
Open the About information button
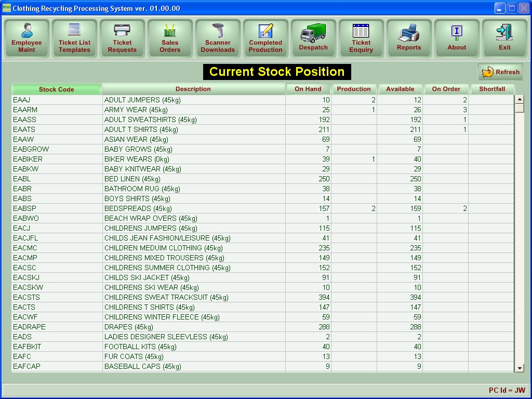[457, 38]
